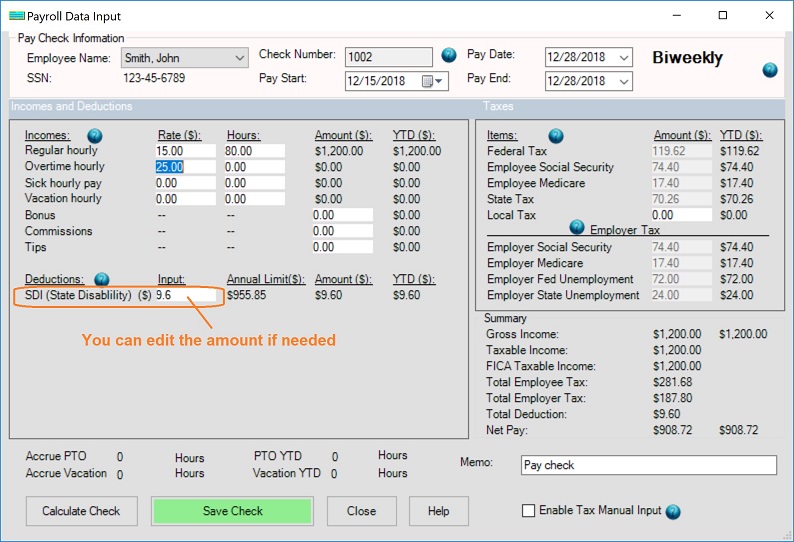Click help icon beside Employer Tax label
This screenshot has height=542, width=794.
point(577,228)
